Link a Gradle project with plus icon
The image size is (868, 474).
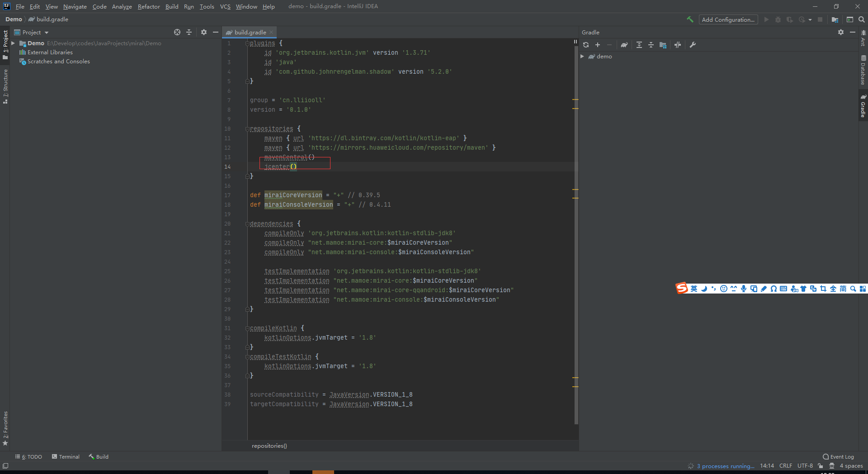(x=598, y=45)
